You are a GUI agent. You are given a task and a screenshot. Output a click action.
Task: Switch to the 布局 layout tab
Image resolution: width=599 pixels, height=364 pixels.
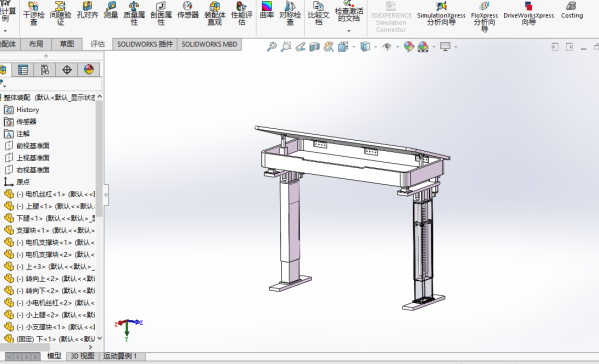point(36,44)
